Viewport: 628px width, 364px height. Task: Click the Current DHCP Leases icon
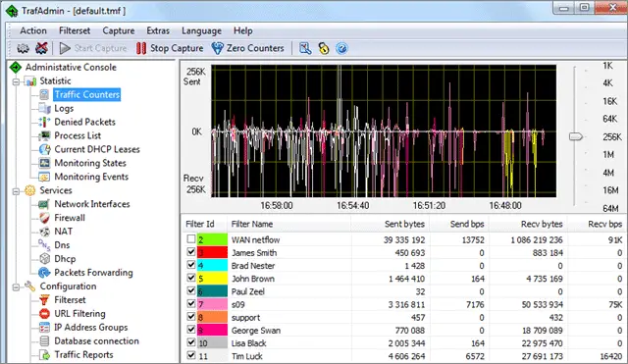[44, 149]
